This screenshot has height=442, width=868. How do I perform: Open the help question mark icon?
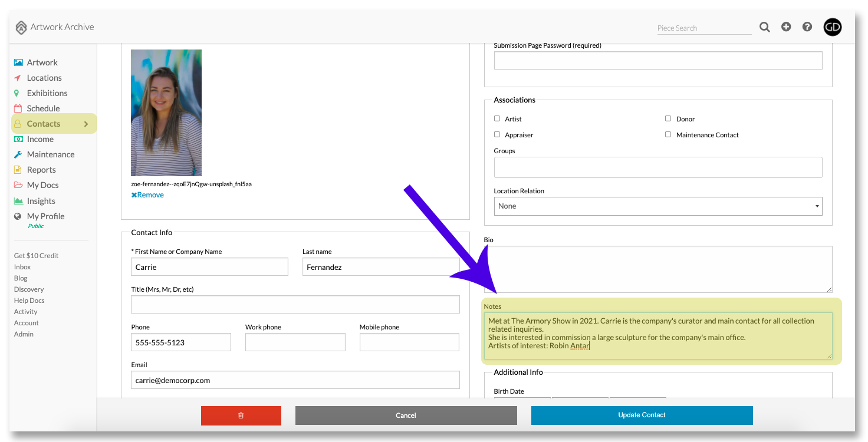[x=807, y=27]
